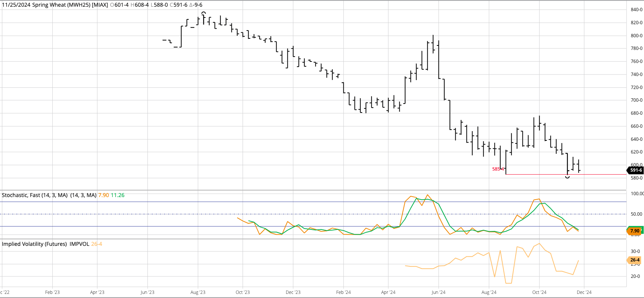Click the 26-4 implied volatility badge

tap(635, 260)
